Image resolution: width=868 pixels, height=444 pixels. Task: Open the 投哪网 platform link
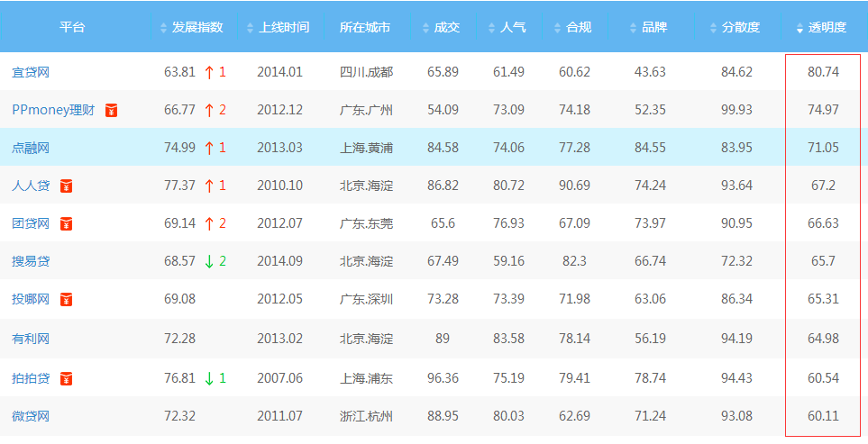click(x=31, y=299)
